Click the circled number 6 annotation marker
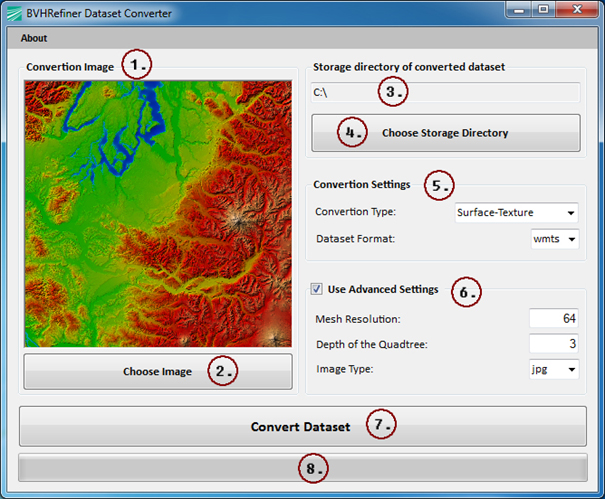Image resolution: width=605 pixels, height=499 pixels. [x=465, y=292]
